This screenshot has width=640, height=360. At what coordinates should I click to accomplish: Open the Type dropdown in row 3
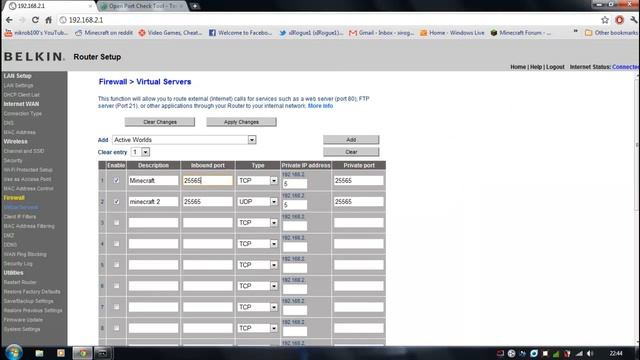(x=258, y=223)
